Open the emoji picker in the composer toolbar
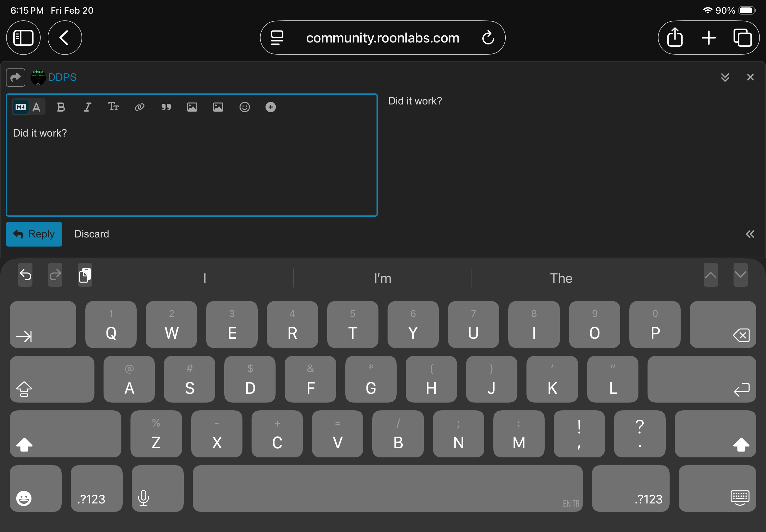The height and width of the screenshot is (532, 766). click(x=244, y=107)
